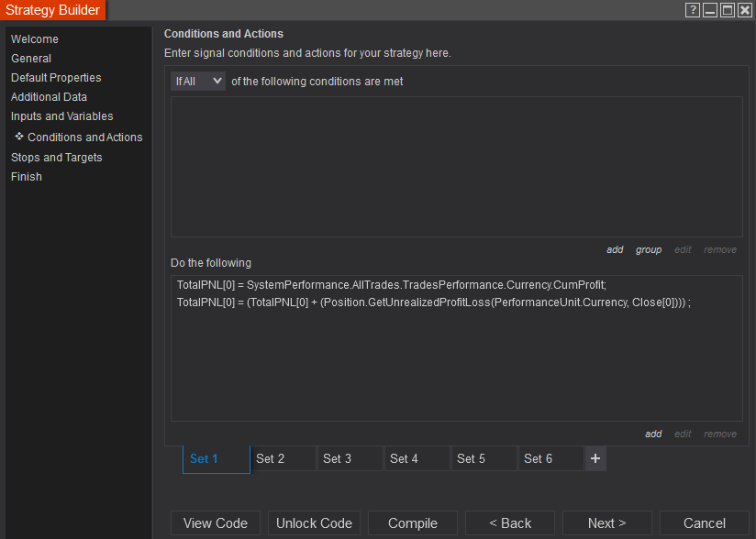This screenshot has width=756, height=539.
Task: Add a new signal condition
Action: pos(615,249)
